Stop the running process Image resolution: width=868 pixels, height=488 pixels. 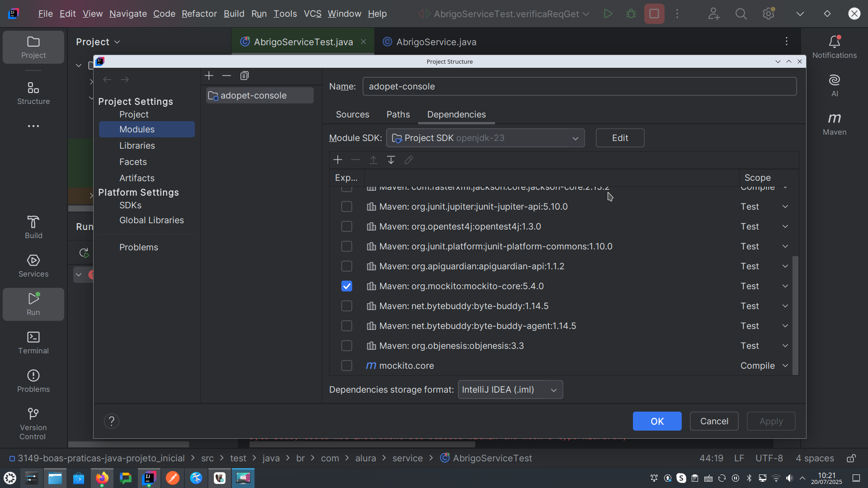(x=654, y=14)
